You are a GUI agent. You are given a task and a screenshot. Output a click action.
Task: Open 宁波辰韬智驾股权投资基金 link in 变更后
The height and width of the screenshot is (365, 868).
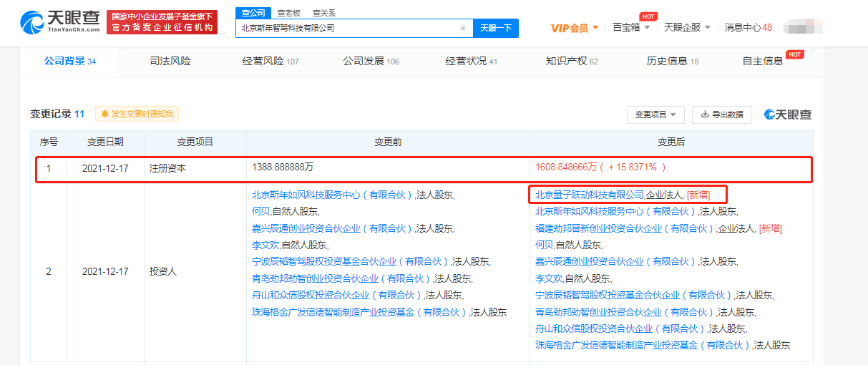pyautogui.click(x=634, y=295)
